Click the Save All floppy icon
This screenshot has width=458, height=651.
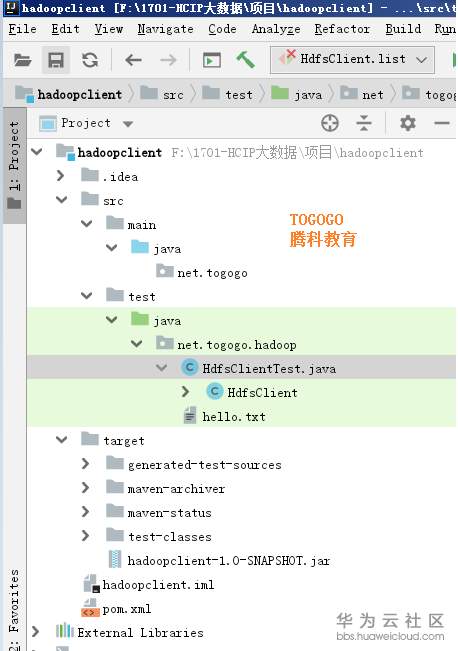(56, 60)
